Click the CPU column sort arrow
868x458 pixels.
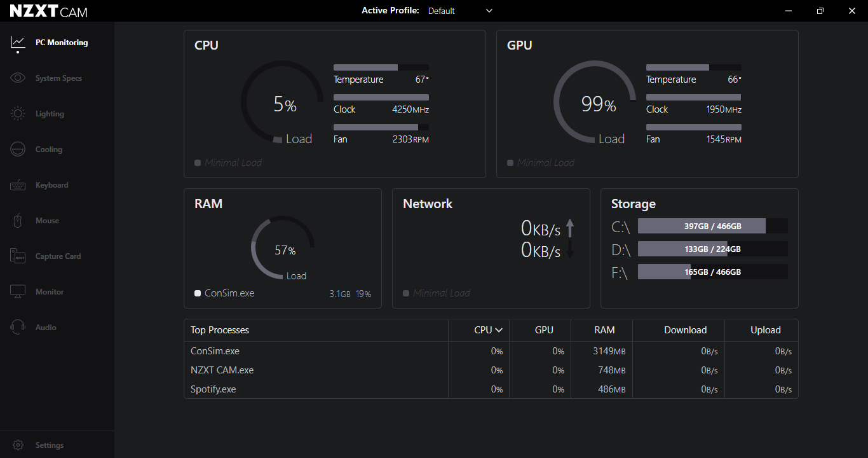pos(499,330)
